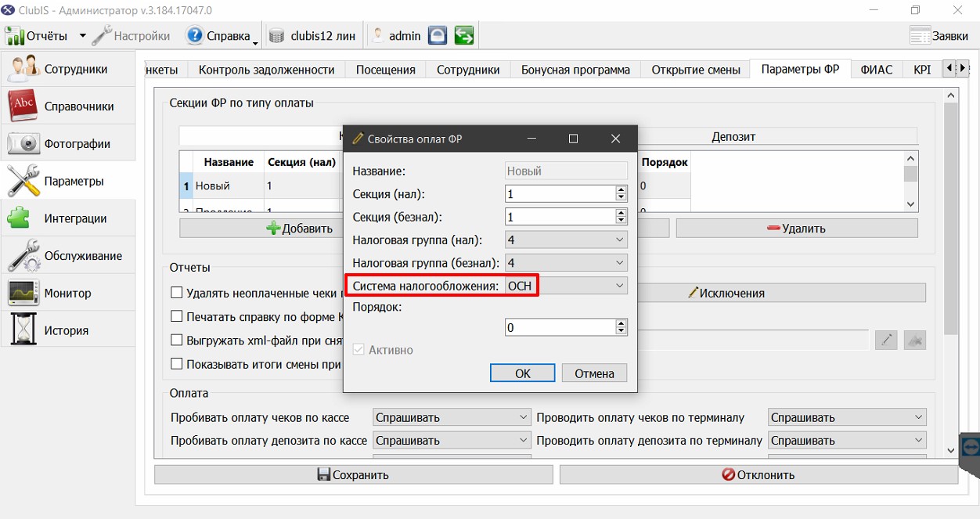The height and width of the screenshot is (519, 980).
Task: Open Сотрудники people icon in sidebar
Action: 23,69
